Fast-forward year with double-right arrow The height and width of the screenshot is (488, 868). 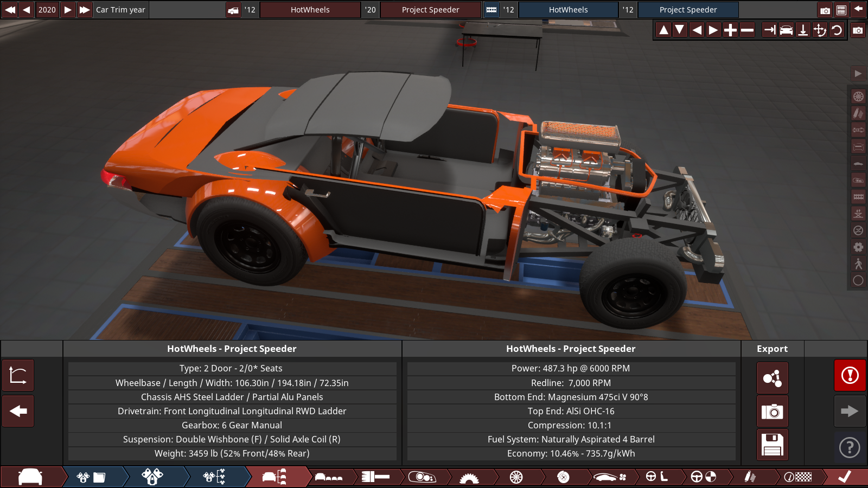(84, 10)
